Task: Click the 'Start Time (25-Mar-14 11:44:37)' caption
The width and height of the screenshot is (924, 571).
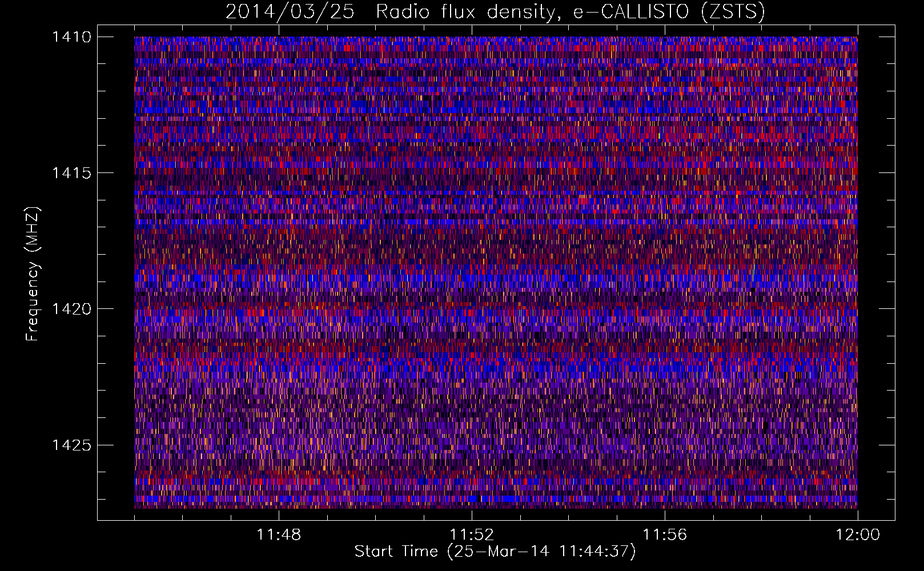Action: [x=495, y=552]
